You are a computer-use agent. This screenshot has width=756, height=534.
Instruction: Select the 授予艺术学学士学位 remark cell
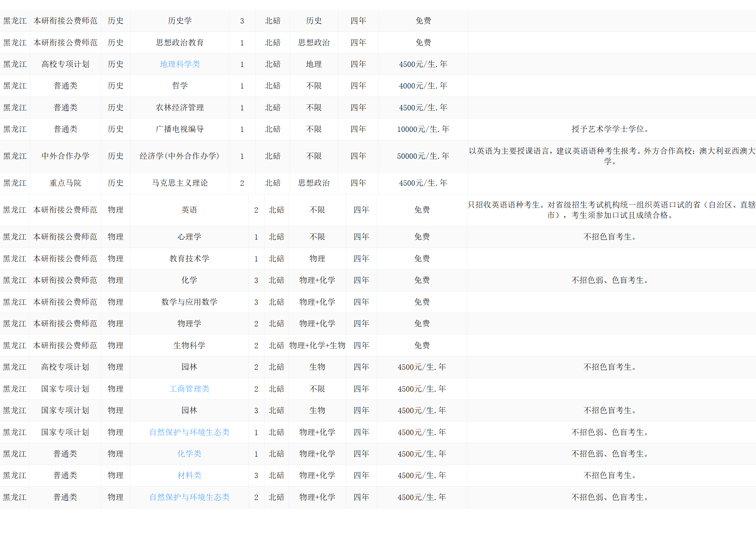[x=610, y=129]
